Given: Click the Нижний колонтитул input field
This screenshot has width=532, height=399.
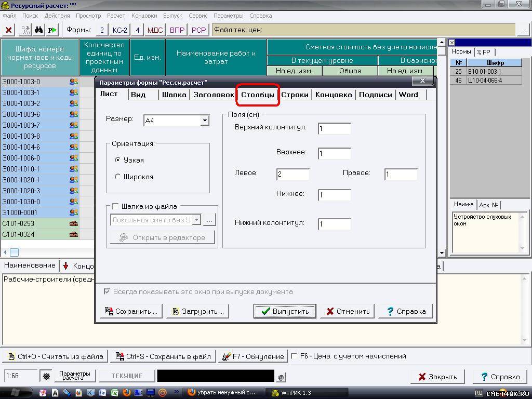Looking at the screenshot, I should tap(334, 224).
